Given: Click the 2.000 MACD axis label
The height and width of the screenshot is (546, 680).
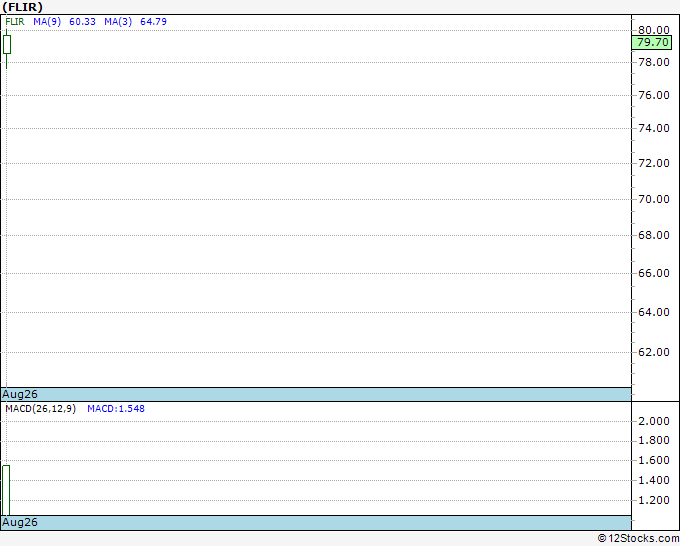Looking at the screenshot, I should (654, 421).
